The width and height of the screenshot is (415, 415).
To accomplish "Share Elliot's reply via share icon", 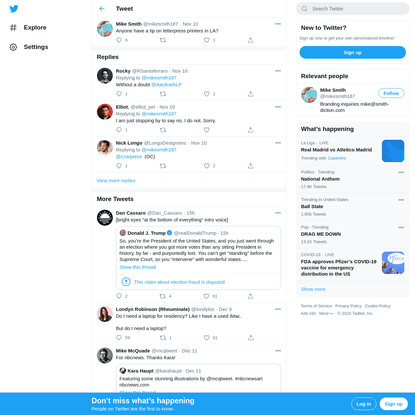I will (251, 130).
